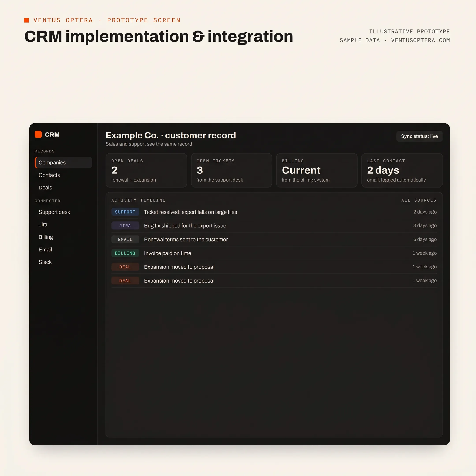This screenshot has height=476, width=476.
Task: Click the DEAL tag dated 1 week ago, first row
Action: point(125,267)
